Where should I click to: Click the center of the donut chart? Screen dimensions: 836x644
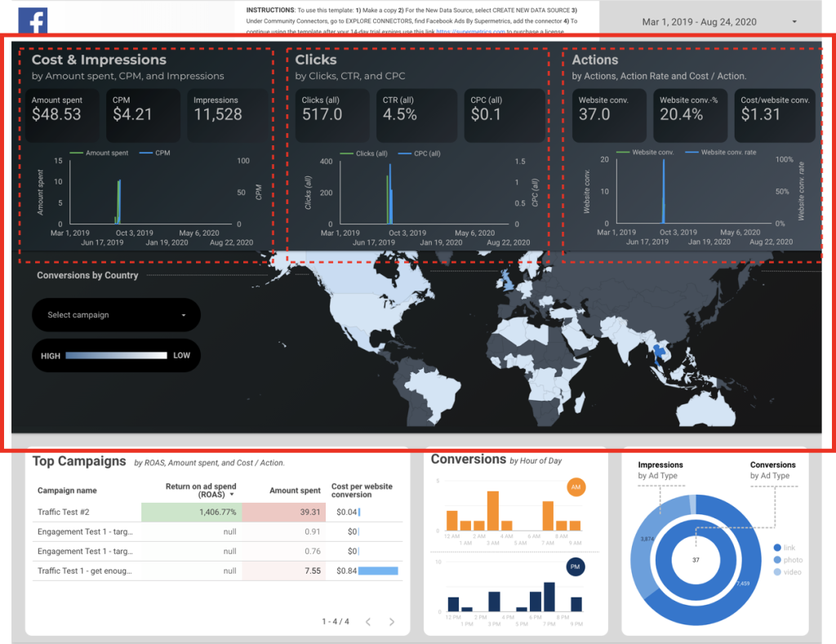(696, 560)
